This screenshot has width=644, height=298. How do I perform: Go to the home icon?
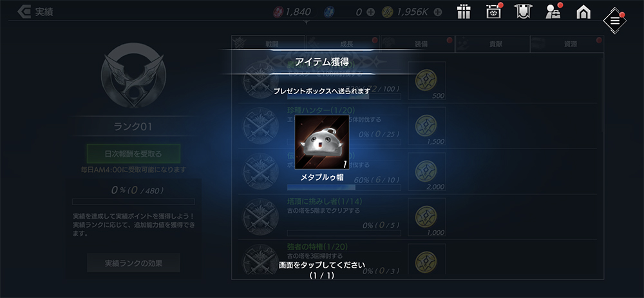pos(583,12)
